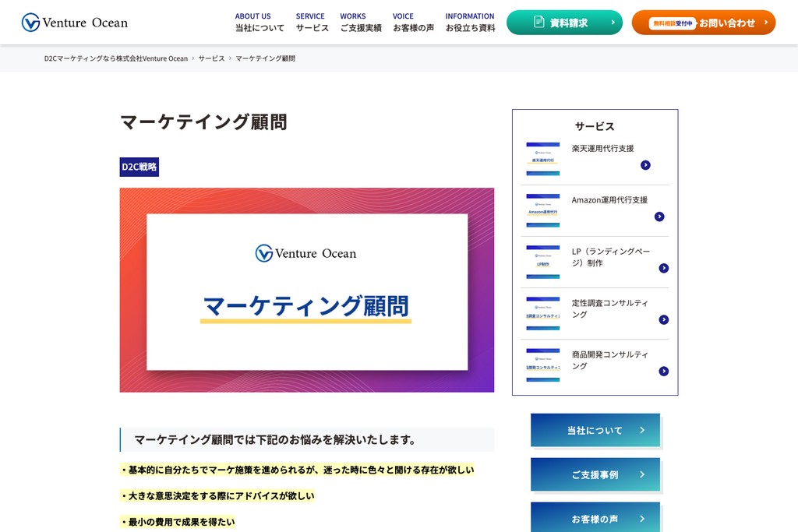Go to サービス breadcrumb link

tap(211, 58)
